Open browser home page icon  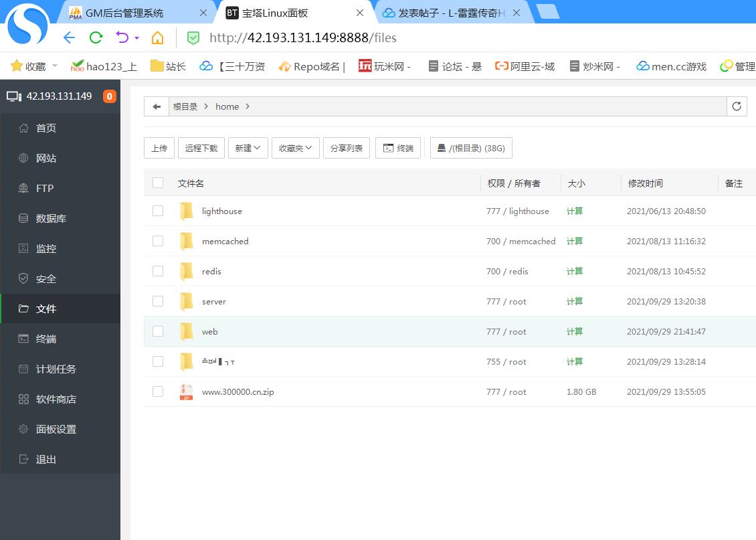click(x=157, y=37)
